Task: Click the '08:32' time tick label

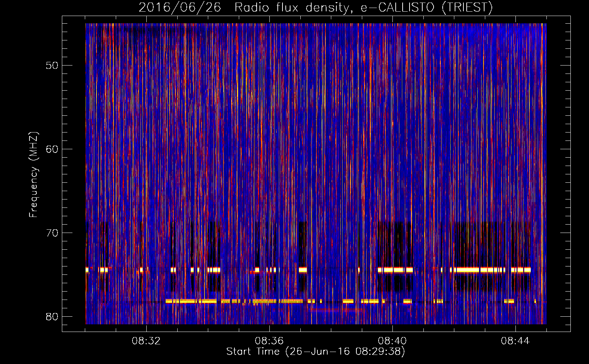Action: [x=146, y=341]
